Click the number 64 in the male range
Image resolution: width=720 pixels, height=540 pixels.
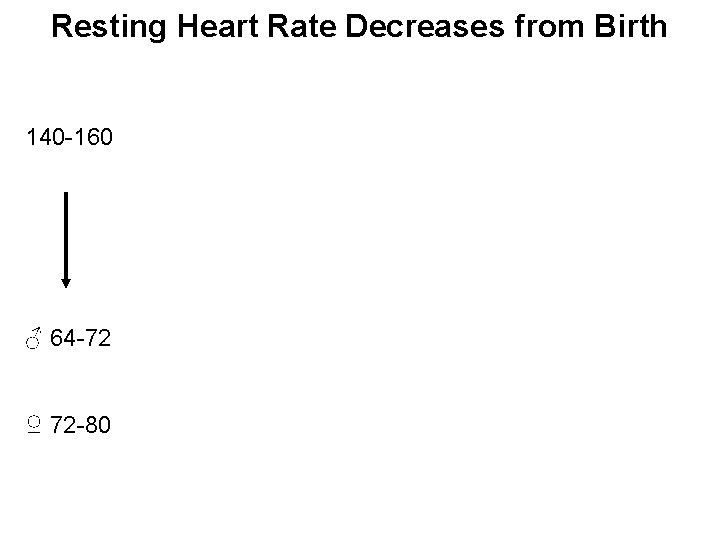point(62,341)
